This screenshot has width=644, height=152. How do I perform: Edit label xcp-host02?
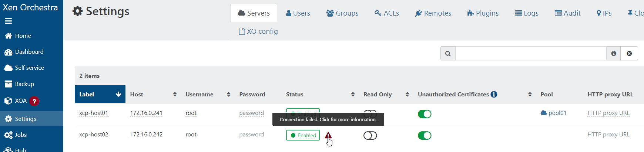click(94, 135)
